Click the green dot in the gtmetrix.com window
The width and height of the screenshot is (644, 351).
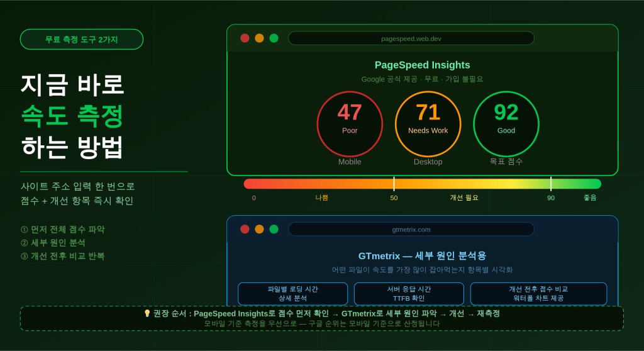click(274, 229)
